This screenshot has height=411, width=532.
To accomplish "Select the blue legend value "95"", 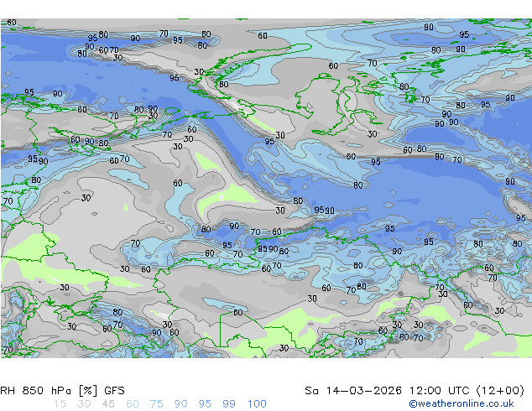I will (x=205, y=404).
